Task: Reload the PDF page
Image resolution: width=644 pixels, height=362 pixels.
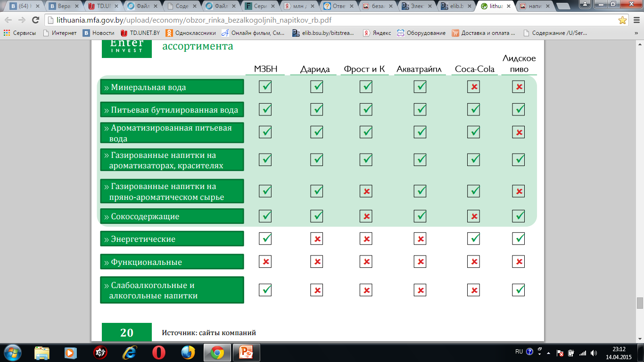Action: (35, 20)
